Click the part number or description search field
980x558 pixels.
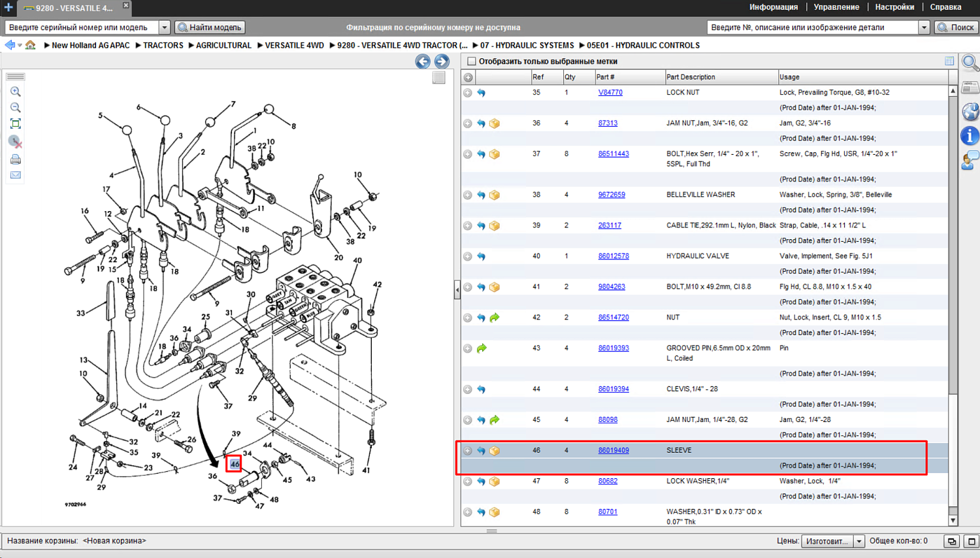point(813,27)
